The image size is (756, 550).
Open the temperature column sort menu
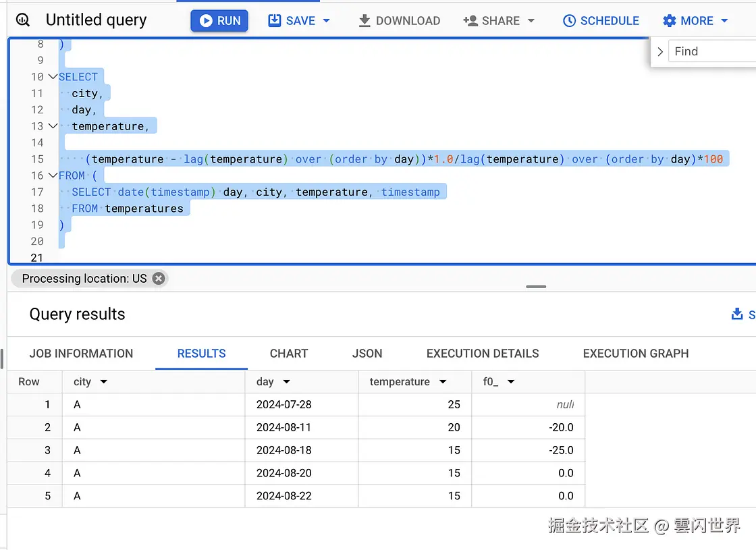point(443,382)
